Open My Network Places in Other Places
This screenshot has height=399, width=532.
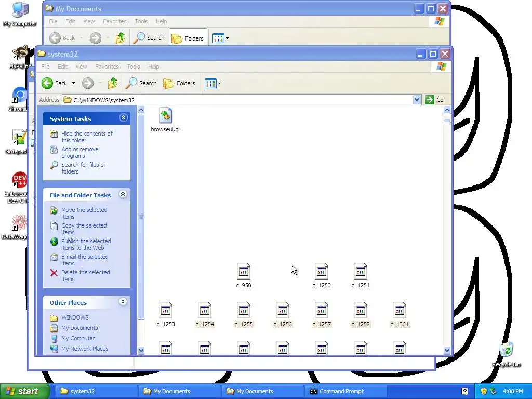click(85, 349)
